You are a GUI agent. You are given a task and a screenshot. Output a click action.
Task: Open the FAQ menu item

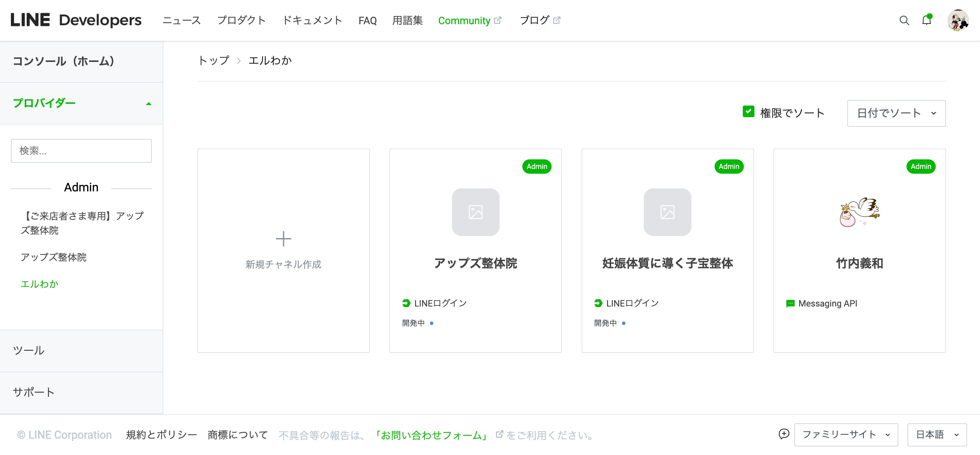(367, 20)
